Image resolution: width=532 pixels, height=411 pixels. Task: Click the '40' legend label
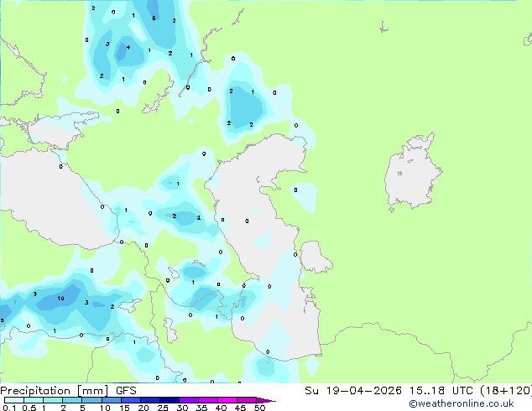click(222, 408)
